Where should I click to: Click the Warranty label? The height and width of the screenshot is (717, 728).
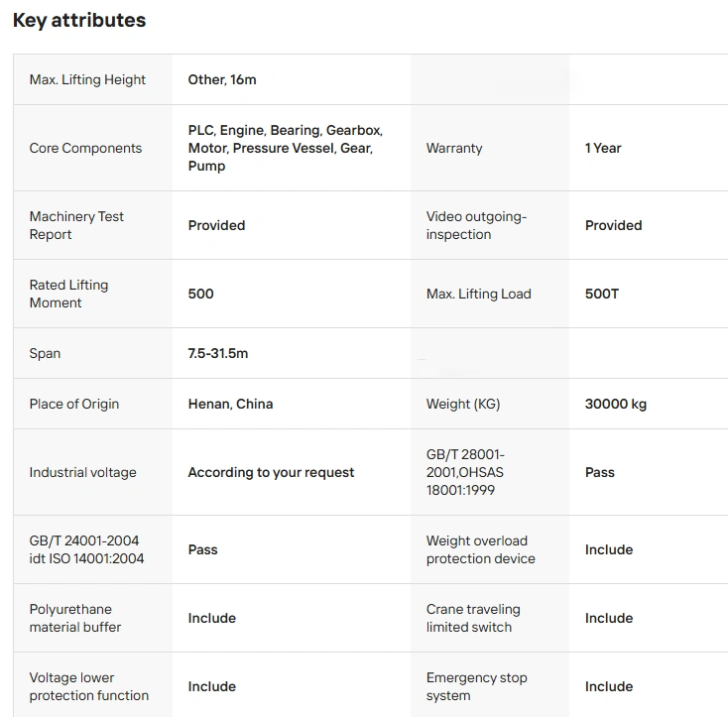click(x=454, y=148)
